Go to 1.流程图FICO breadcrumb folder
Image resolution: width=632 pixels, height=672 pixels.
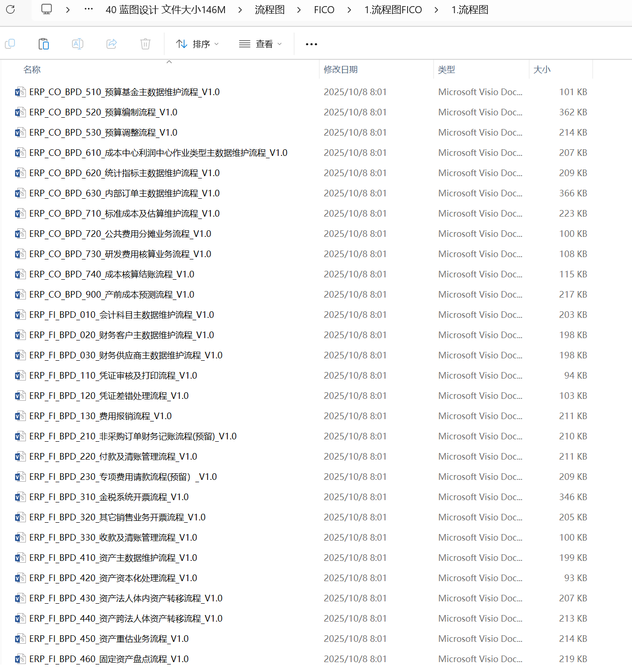click(x=393, y=10)
